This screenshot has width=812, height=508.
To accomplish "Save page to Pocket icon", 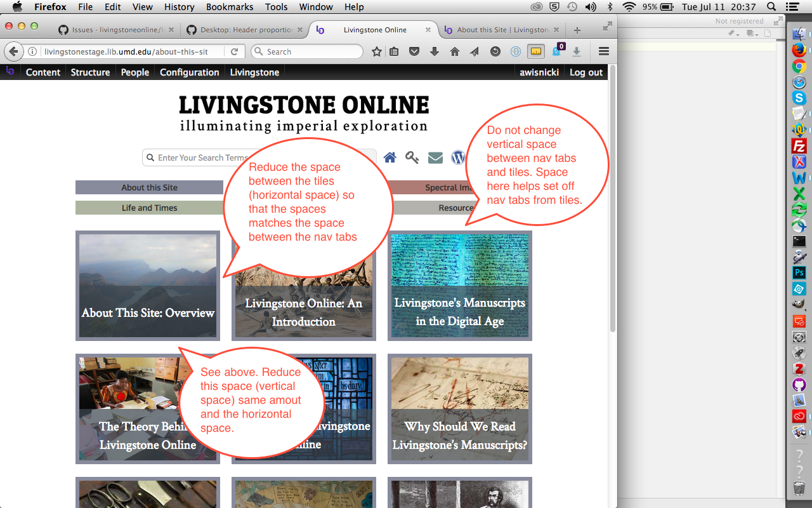I will pyautogui.click(x=414, y=51).
